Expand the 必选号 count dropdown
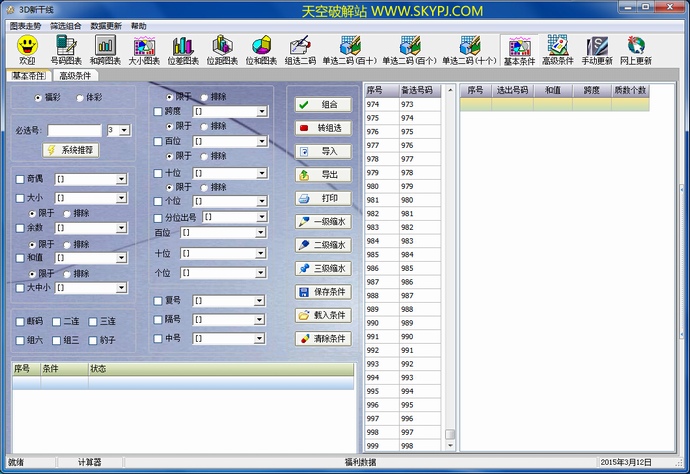The image size is (690, 474). (x=124, y=130)
